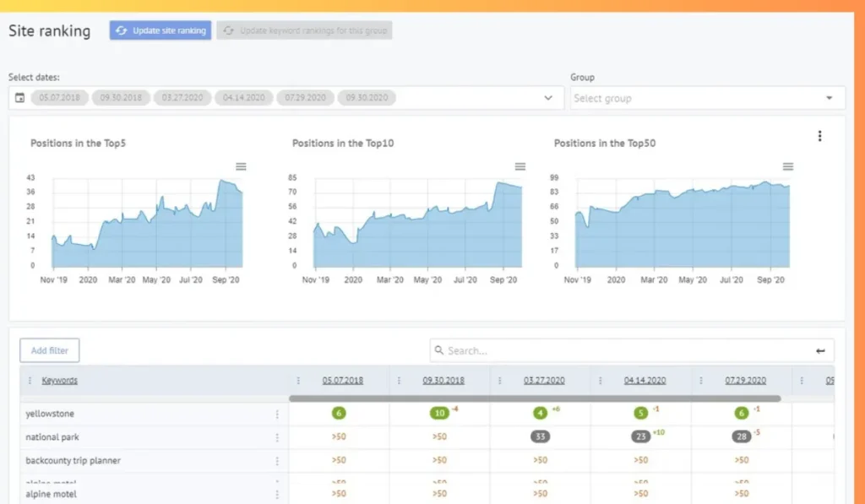Viewport: 865px width, 504px height.
Task: Open the charts panel three-dot options menu
Action: 819,136
